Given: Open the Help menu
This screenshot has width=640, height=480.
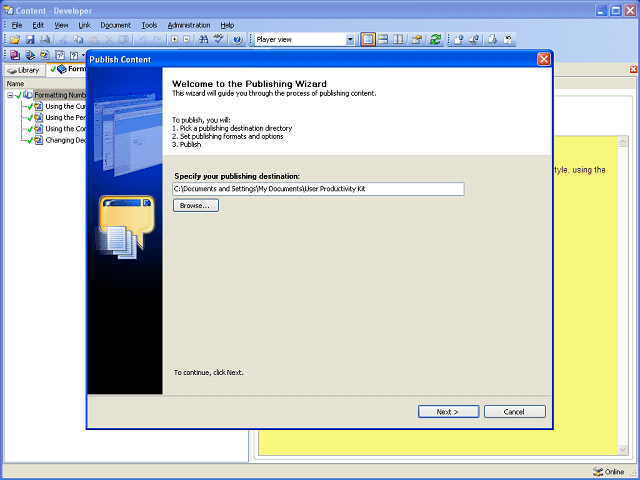Looking at the screenshot, I should coord(227,25).
